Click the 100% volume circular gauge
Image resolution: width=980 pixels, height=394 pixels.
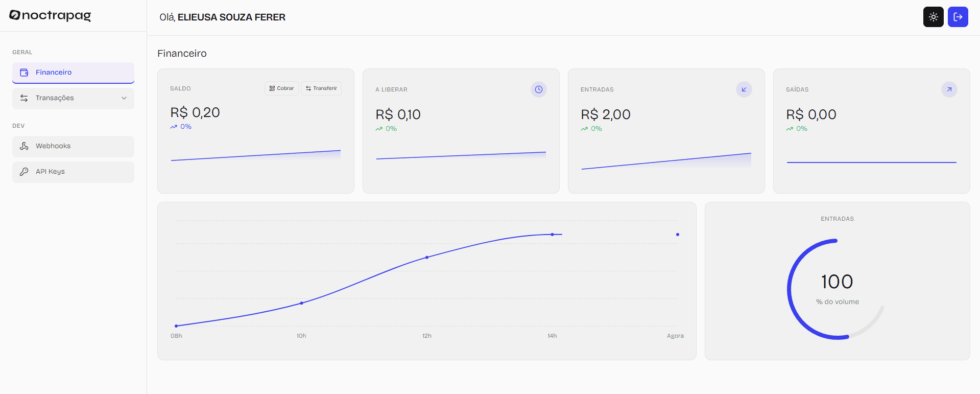coord(837,289)
